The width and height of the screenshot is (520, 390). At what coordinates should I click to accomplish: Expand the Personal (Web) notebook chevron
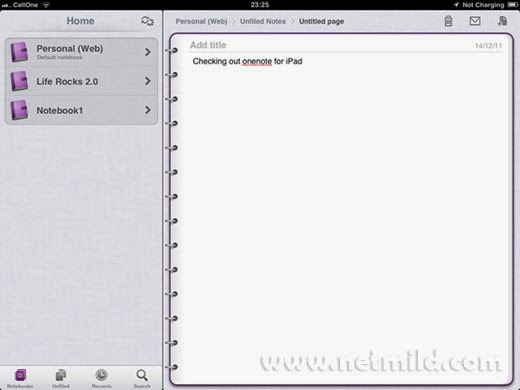click(x=148, y=52)
